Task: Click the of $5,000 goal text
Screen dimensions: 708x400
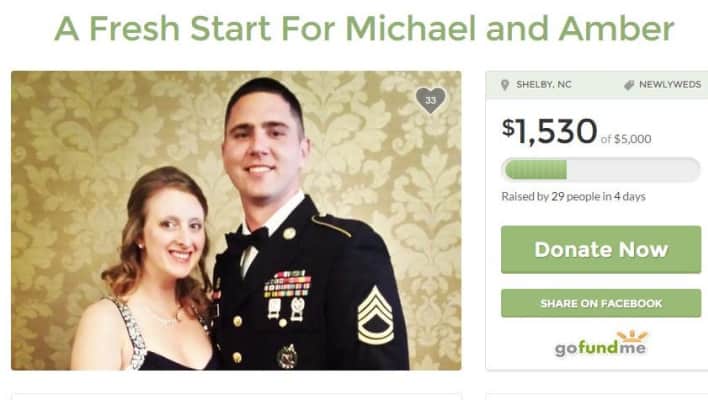Action: click(626, 139)
